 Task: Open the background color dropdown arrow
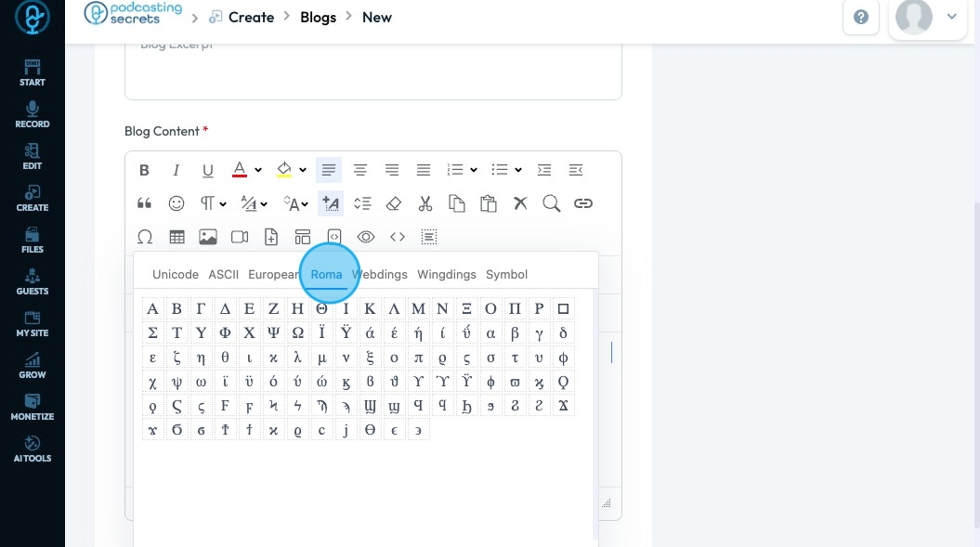(303, 170)
